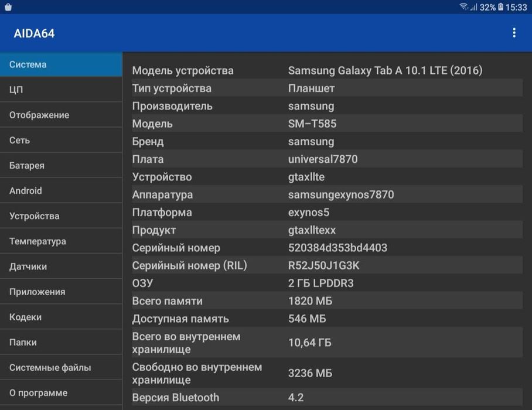Select the Доступная память row label

(x=180, y=319)
